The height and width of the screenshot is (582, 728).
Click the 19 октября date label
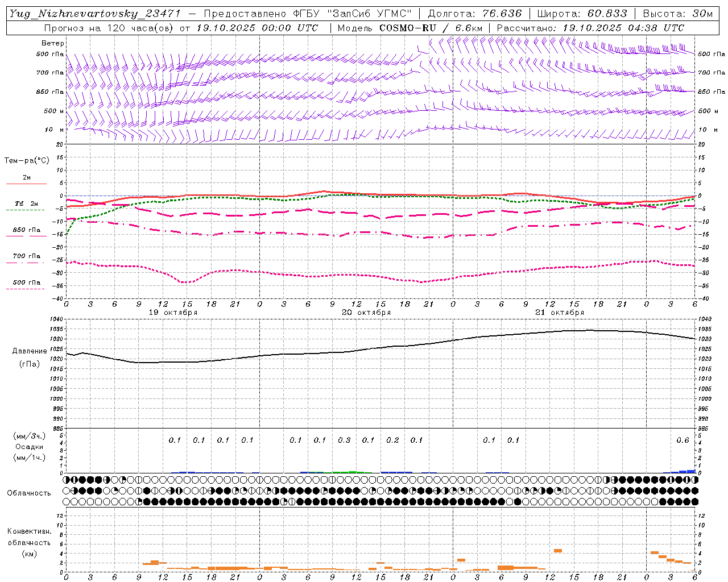click(x=173, y=313)
